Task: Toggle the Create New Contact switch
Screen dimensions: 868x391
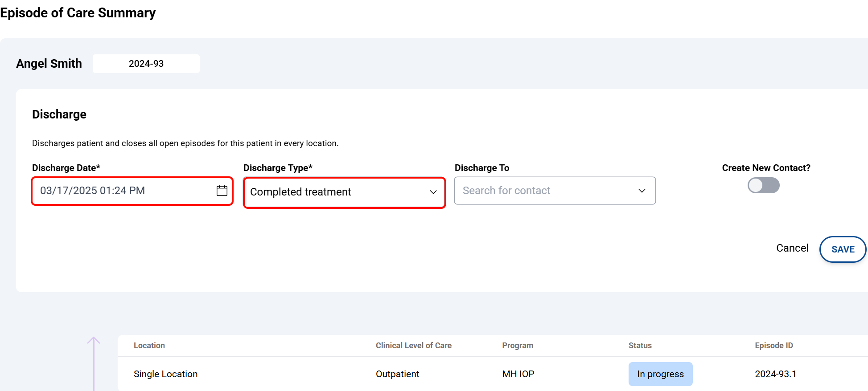Action: pyautogui.click(x=763, y=185)
